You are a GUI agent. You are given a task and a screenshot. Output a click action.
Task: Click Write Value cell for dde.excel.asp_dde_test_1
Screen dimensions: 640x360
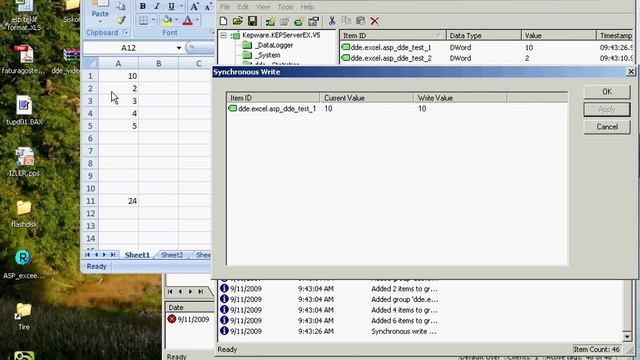click(460, 109)
